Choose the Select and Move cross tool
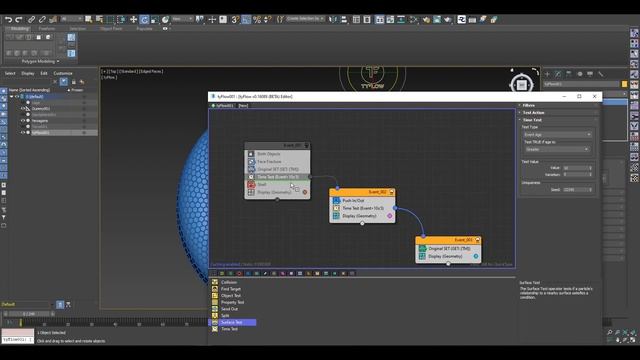The image size is (640, 360). pos(133,19)
